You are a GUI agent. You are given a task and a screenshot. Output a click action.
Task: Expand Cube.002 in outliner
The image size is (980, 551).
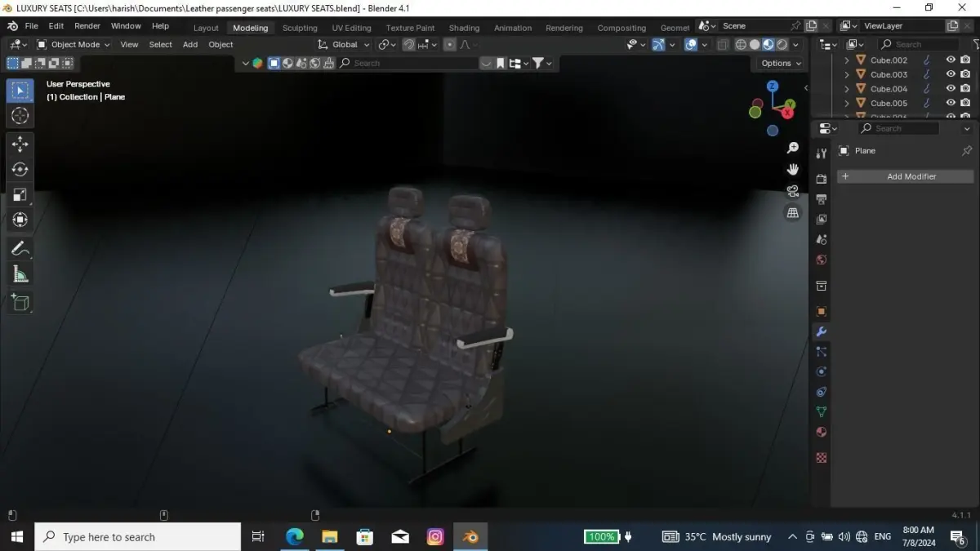[847, 60]
